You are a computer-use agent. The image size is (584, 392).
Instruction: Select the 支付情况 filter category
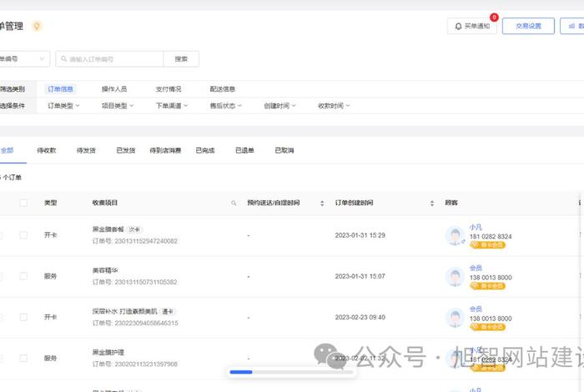coord(169,89)
